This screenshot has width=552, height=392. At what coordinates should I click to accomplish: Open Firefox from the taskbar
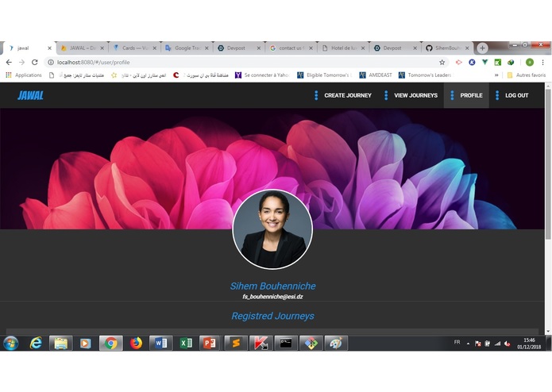point(136,343)
